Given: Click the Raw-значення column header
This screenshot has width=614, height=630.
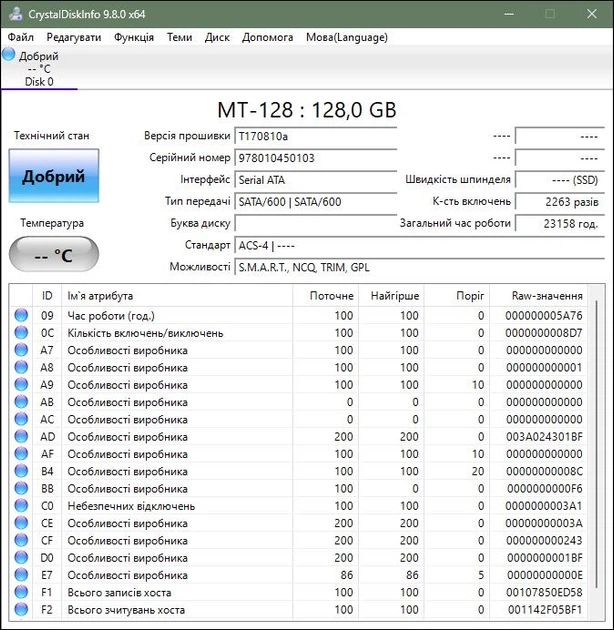Looking at the screenshot, I should tap(538, 296).
